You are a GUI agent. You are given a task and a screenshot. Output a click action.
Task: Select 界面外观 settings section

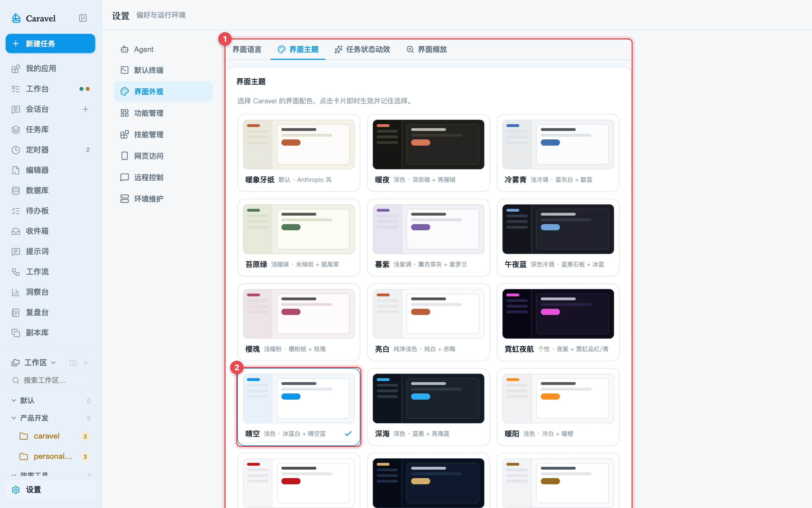point(164,92)
